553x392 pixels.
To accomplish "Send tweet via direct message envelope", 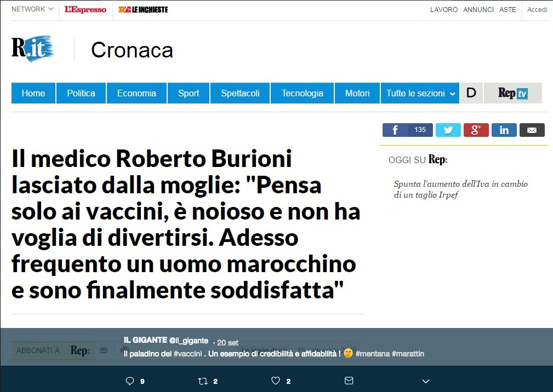I will click(349, 381).
